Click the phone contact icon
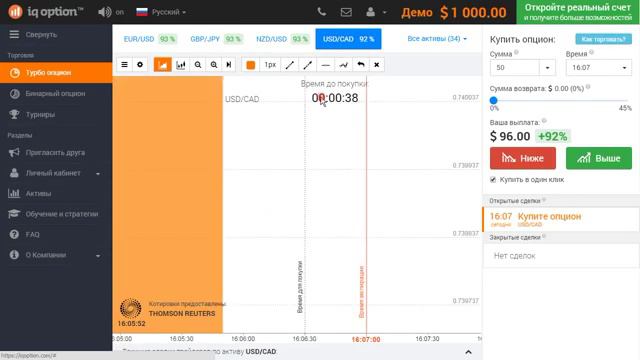The height and width of the screenshot is (360, 640). (x=322, y=12)
